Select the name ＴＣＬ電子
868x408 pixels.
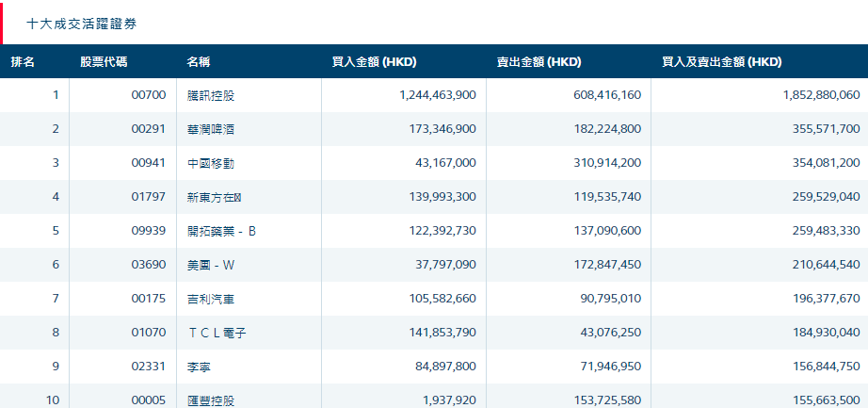click(x=217, y=333)
